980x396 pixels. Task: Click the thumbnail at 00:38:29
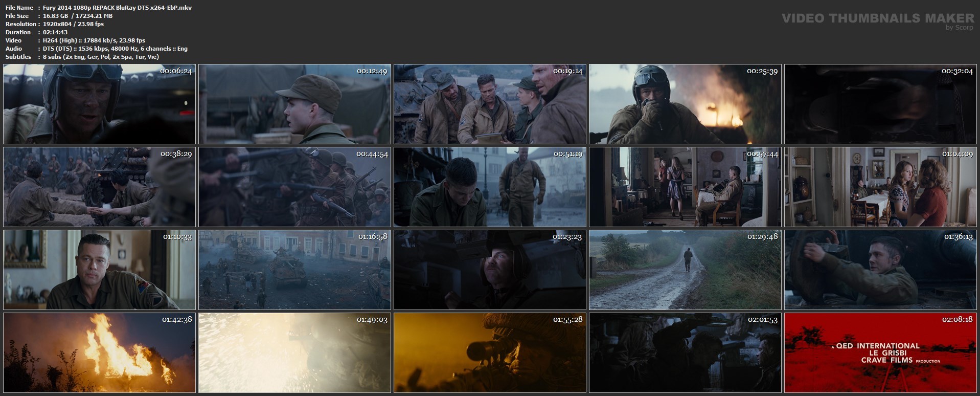click(99, 187)
